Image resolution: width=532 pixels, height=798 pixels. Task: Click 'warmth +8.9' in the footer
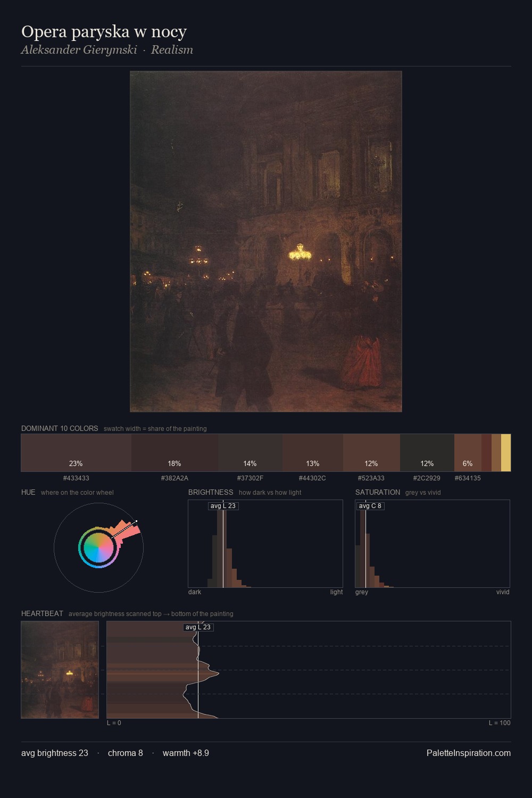click(186, 753)
